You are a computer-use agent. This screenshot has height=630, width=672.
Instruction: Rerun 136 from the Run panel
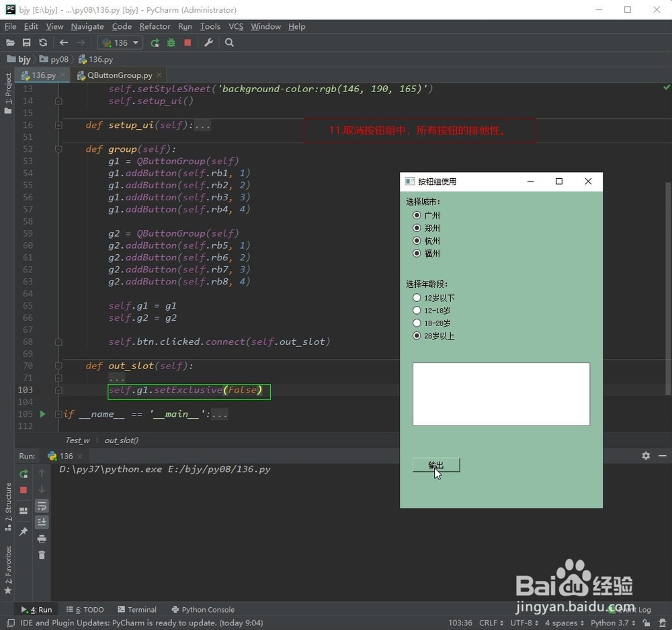(x=24, y=473)
